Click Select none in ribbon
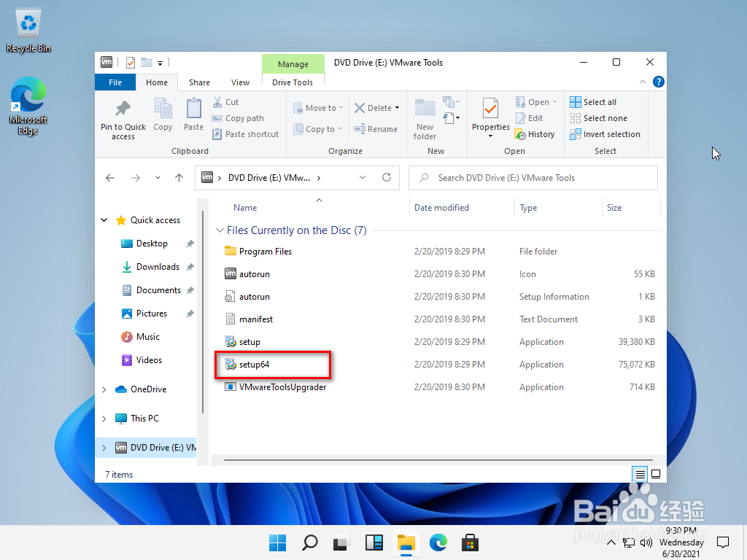Viewport: 747px width, 560px height. click(598, 118)
